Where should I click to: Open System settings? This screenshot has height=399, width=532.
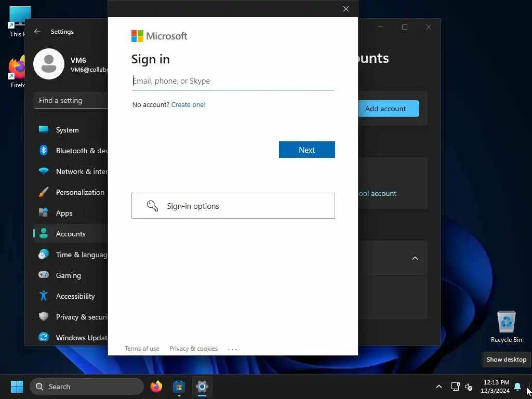click(x=71, y=130)
